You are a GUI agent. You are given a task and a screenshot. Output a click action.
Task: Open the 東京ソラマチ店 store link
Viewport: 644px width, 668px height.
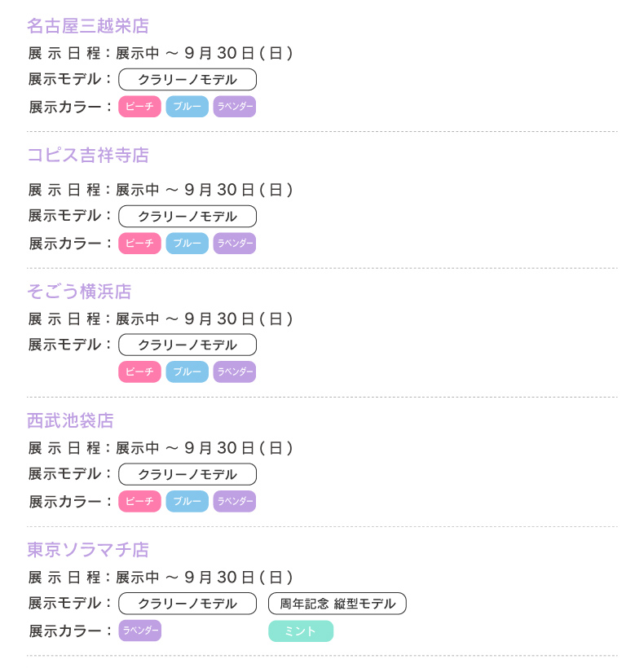click(88, 550)
